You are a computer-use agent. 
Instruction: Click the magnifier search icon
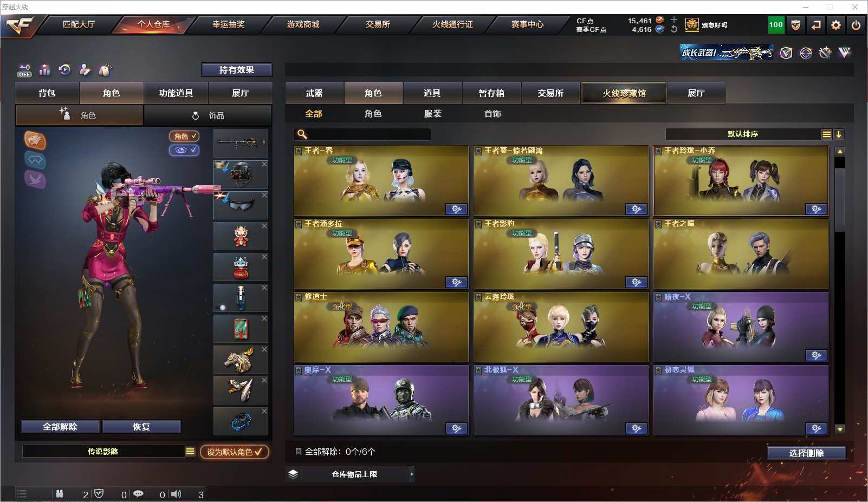click(302, 134)
